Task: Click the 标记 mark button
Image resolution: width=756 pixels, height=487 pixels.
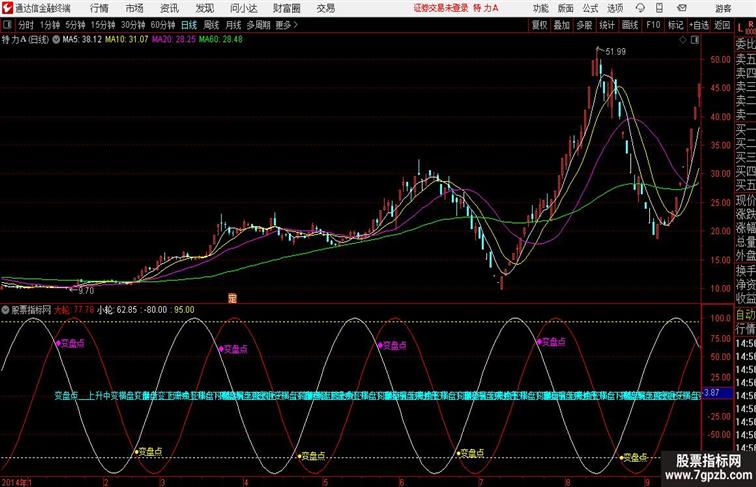Action: click(x=675, y=25)
